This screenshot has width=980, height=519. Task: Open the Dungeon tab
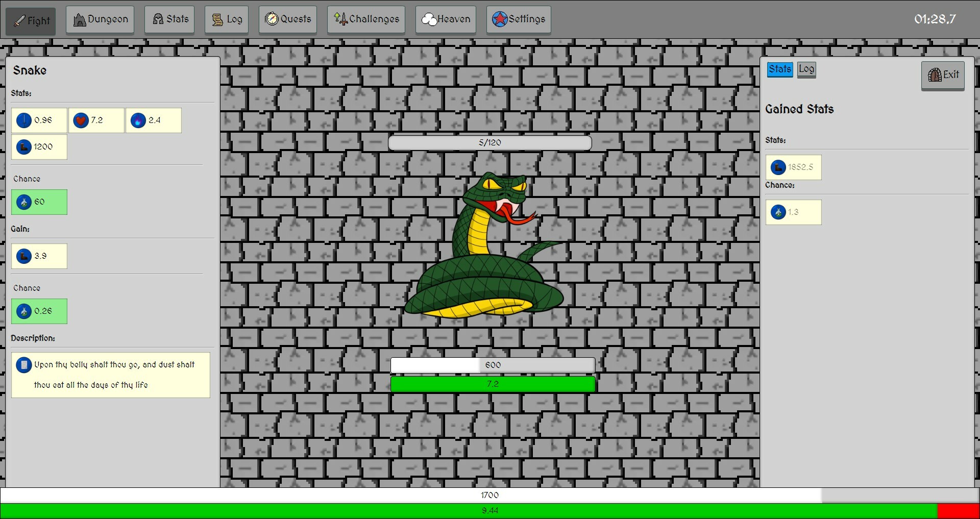100,19
